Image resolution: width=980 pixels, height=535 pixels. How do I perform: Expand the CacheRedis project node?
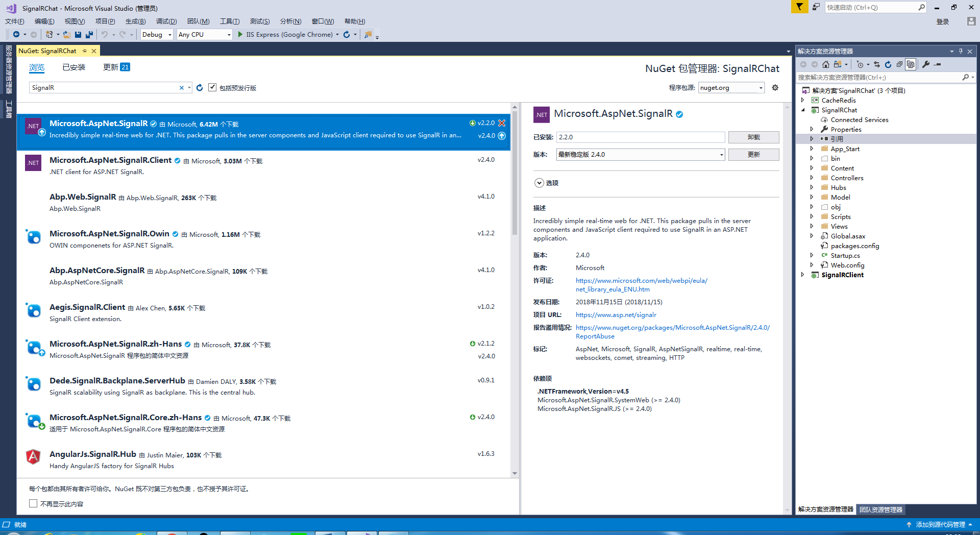point(803,100)
